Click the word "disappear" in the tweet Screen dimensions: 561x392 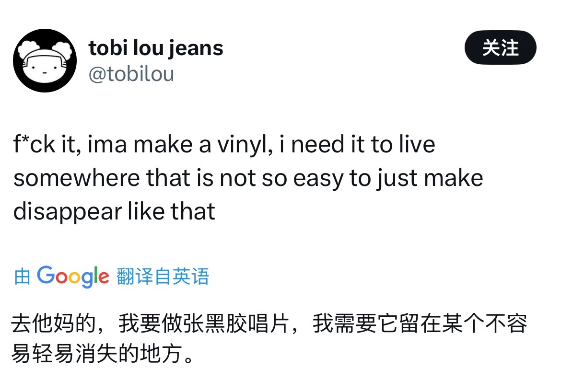(67, 211)
